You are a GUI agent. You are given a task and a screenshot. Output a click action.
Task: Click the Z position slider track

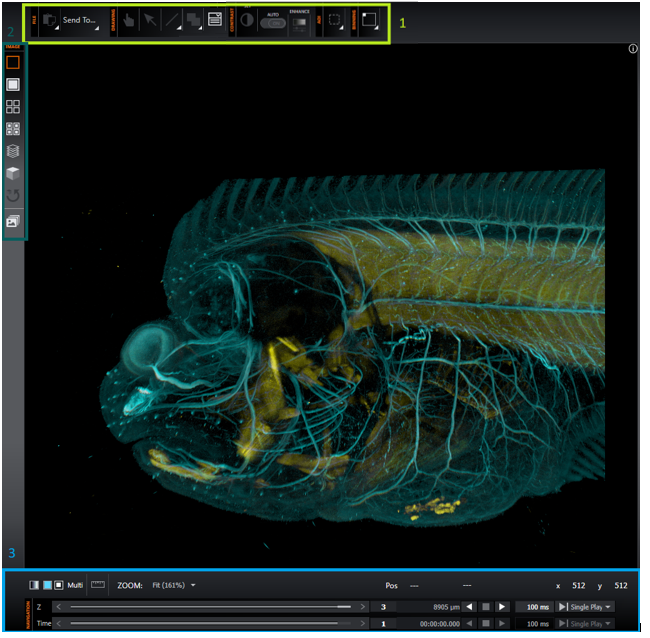coord(211,607)
